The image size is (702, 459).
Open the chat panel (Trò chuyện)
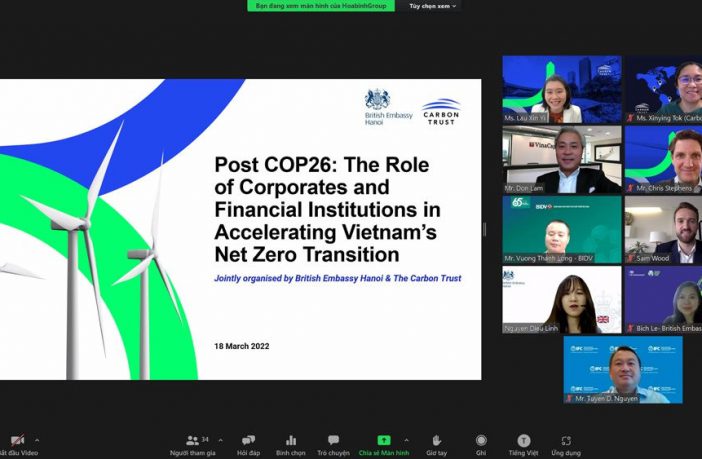tap(333, 440)
